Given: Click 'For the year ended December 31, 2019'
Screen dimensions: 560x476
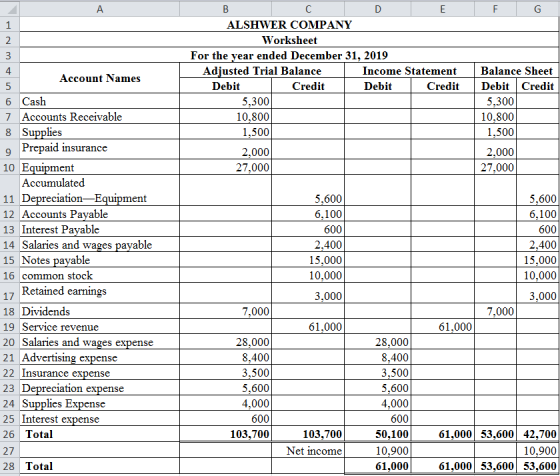Looking at the screenshot, I should tap(289, 55).
